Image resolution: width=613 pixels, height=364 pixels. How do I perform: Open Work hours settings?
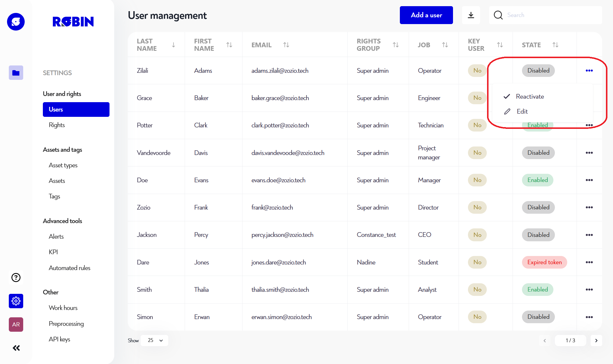[x=63, y=308]
